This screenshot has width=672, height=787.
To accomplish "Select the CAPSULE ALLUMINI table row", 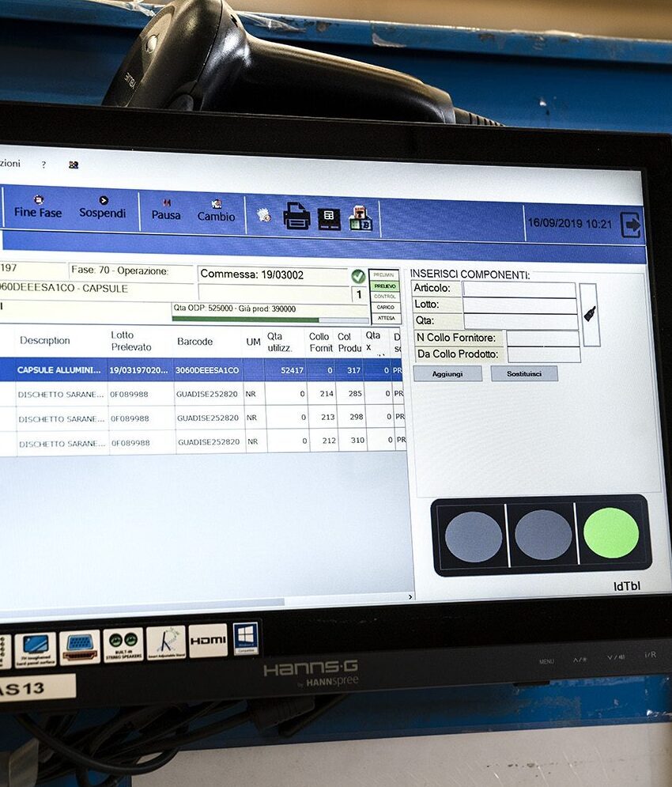I will [x=198, y=369].
